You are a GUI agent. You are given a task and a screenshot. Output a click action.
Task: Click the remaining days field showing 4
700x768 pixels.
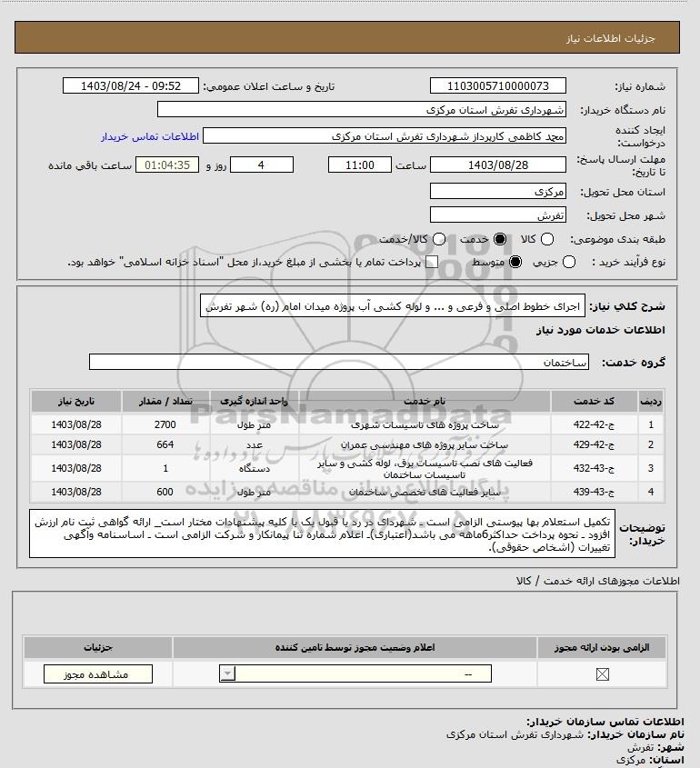tap(262, 165)
